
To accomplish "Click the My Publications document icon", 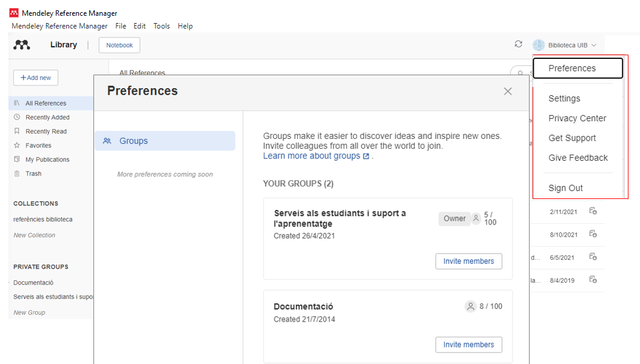I will [17, 159].
